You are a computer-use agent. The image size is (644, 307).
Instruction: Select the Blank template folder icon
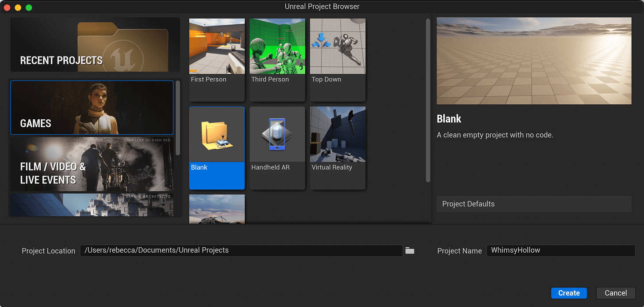[x=217, y=134]
